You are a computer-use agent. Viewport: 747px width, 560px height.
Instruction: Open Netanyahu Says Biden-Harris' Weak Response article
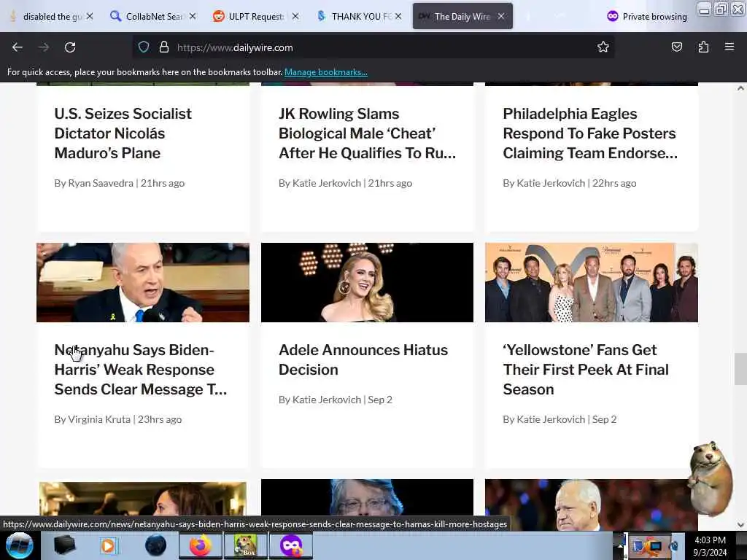click(141, 370)
